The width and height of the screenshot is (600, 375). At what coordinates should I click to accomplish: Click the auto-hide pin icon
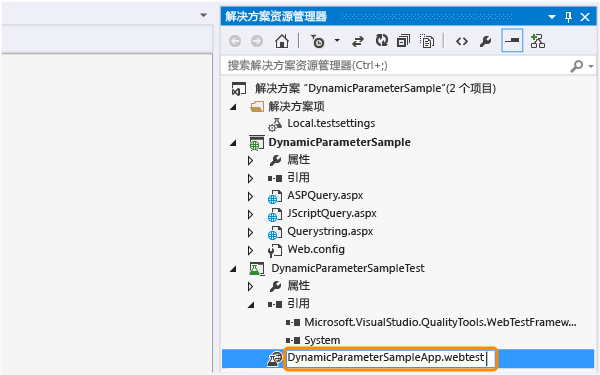tap(568, 17)
